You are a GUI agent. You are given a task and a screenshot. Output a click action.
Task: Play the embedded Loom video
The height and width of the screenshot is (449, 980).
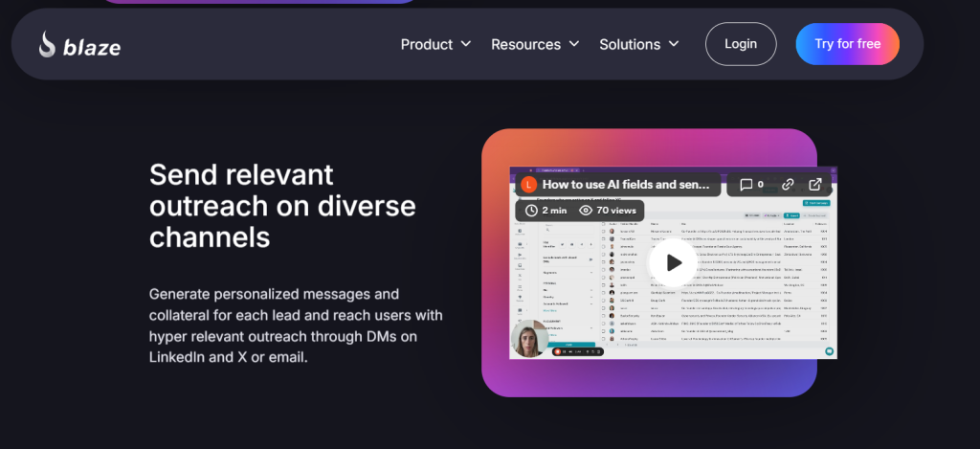[673, 262]
